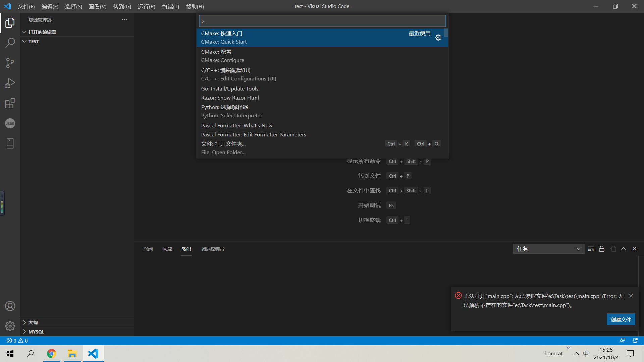Open the 任务 output channel dropdown
This screenshot has width=644, height=362.
[x=548, y=248]
